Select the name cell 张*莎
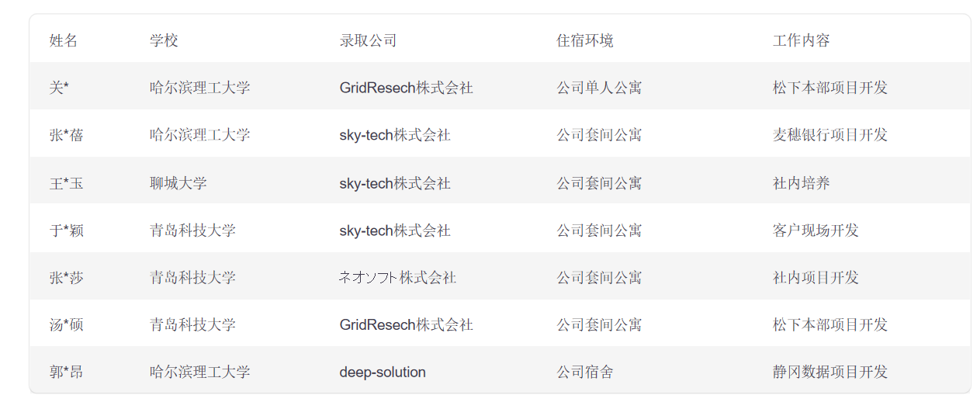The image size is (980, 402). click(x=66, y=278)
